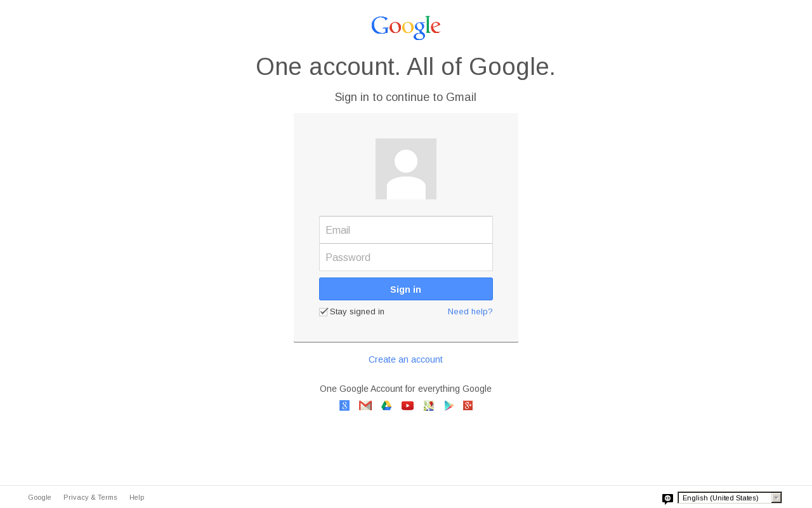812x508 pixels.
Task: Uncheck the Stay signed in checkbox
Action: [x=324, y=312]
